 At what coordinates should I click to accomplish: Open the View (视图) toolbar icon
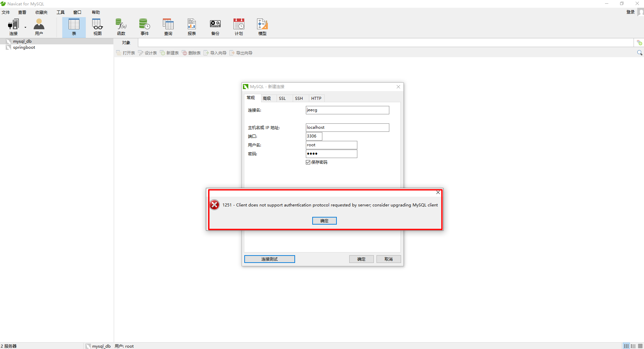click(98, 27)
